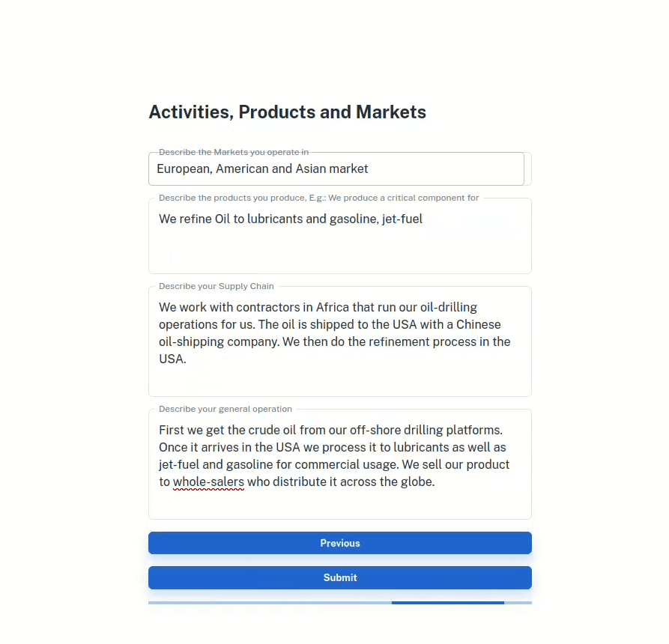The width and height of the screenshot is (669, 644).
Task: Place cursor on the word jet-fuel in products
Action: click(x=402, y=219)
